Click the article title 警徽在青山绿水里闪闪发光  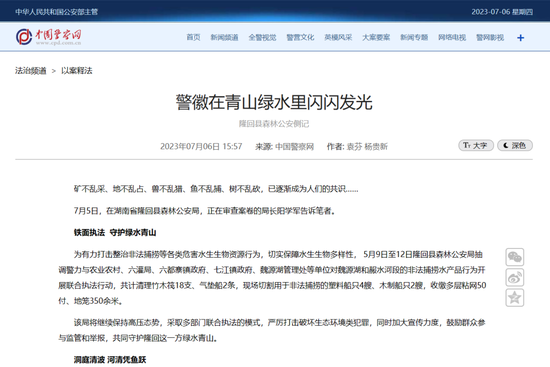274,102
